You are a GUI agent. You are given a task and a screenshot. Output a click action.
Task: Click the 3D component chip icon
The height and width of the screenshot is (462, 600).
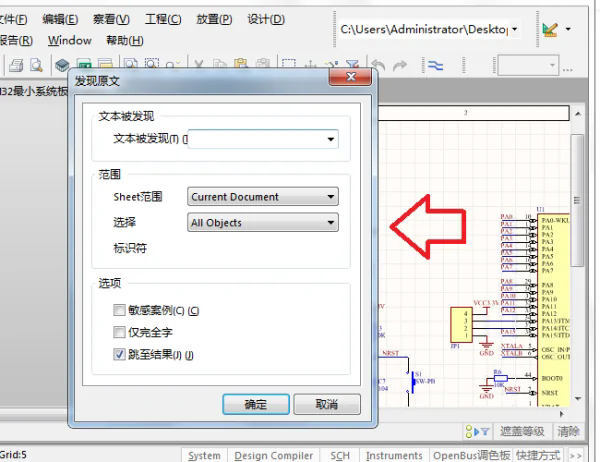coord(62,65)
